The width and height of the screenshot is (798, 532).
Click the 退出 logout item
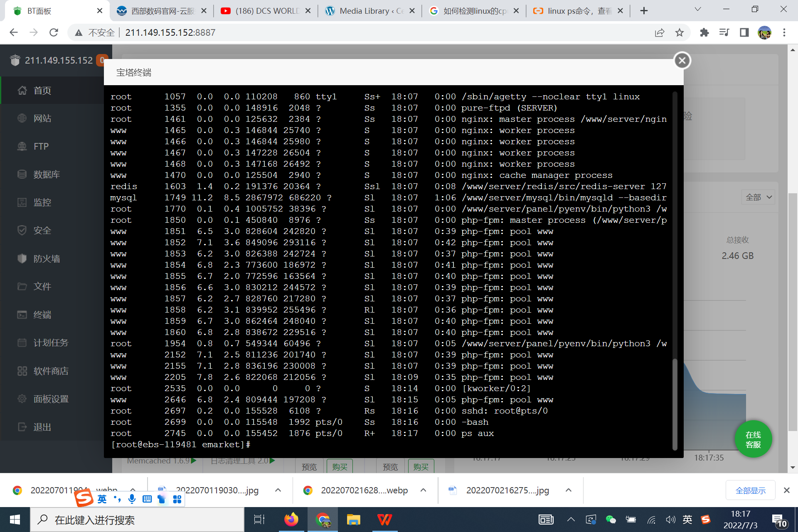pos(42,427)
